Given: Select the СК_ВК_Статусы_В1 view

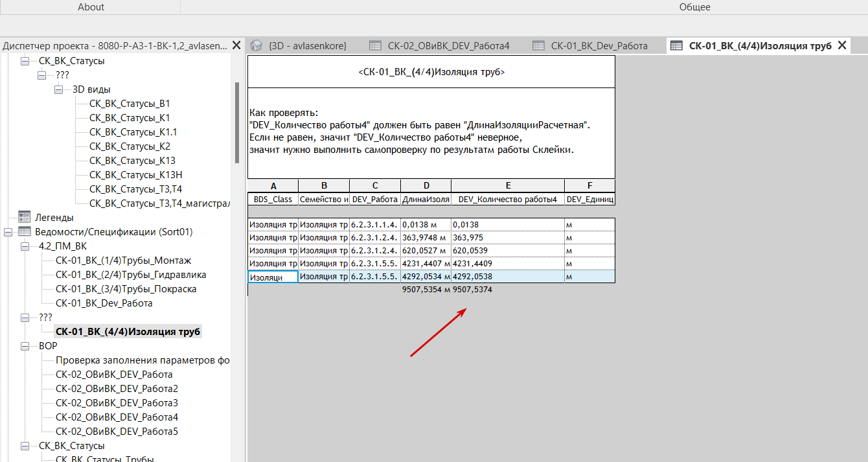Looking at the screenshot, I should tap(130, 103).
